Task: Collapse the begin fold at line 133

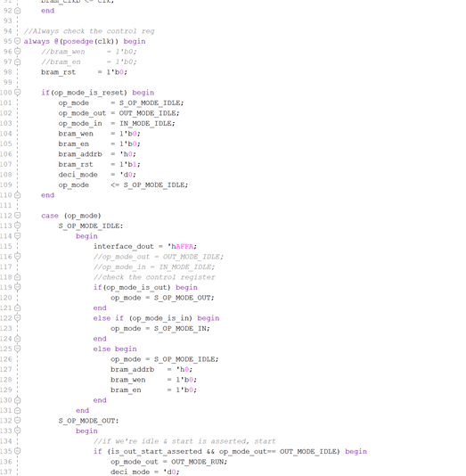Action: click(18, 431)
